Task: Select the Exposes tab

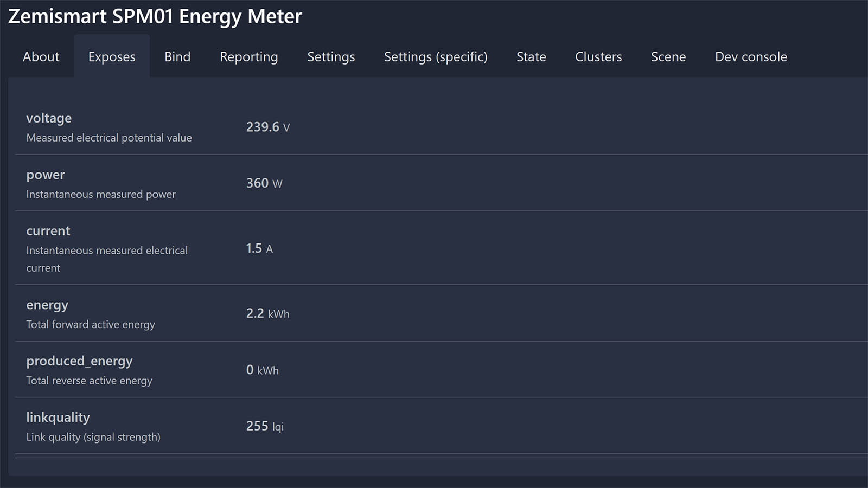Action: click(111, 56)
